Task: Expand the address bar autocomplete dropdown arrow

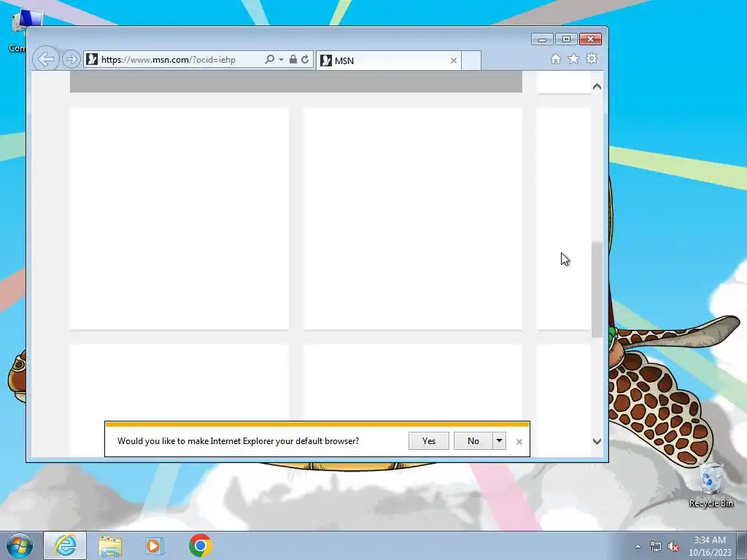Action: [281, 60]
